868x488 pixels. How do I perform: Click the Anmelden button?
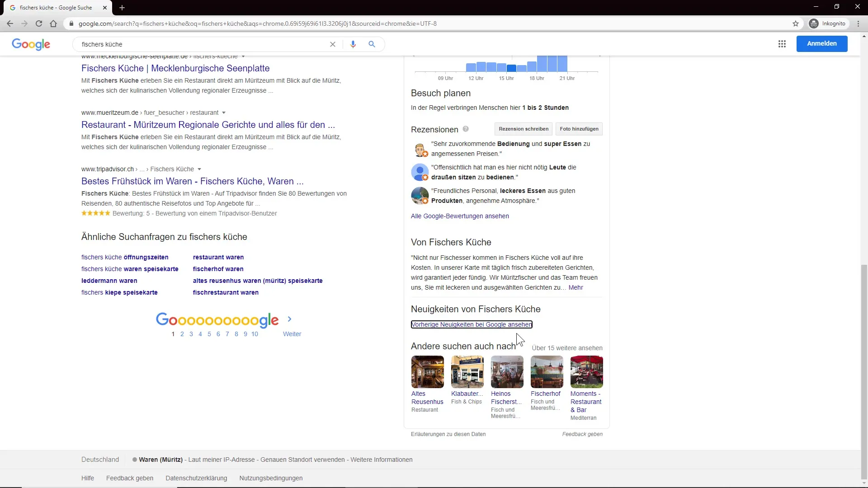coord(822,44)
